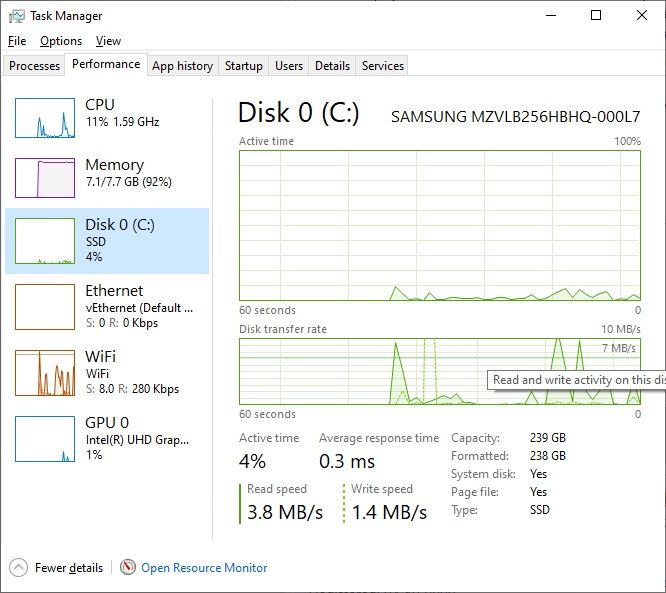666x593 pixels.
Task: Select the CPU usage graph thumbnail
Action: click(45, 118)
